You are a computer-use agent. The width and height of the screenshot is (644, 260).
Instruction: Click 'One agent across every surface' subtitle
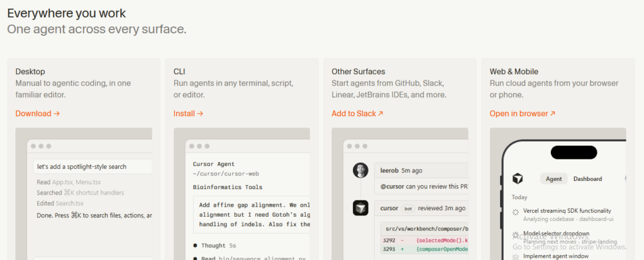coord(96,30)
